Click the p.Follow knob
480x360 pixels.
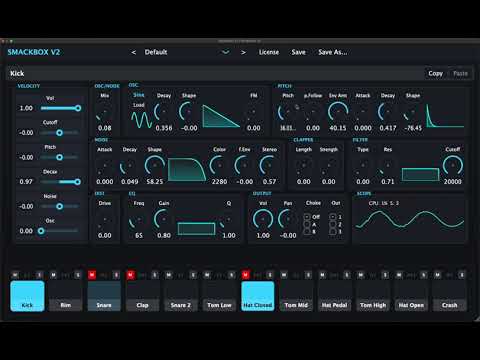tap(313, 112)
